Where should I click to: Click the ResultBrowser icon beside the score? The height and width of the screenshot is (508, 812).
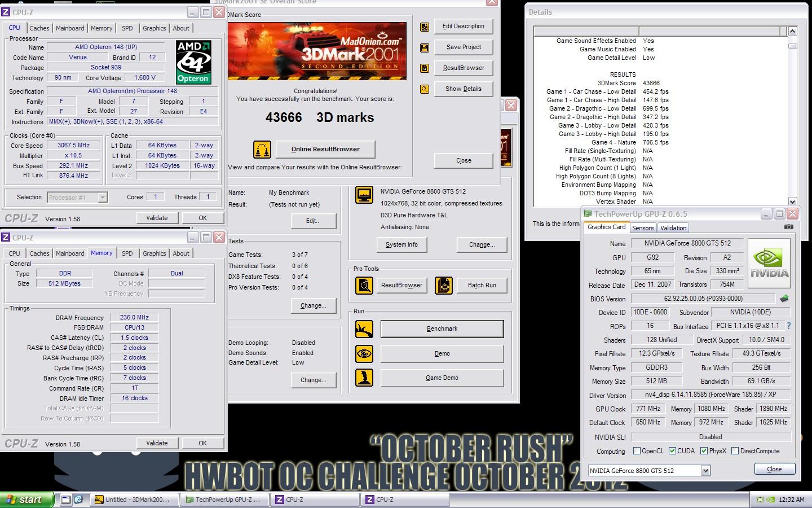coord(425,68)
